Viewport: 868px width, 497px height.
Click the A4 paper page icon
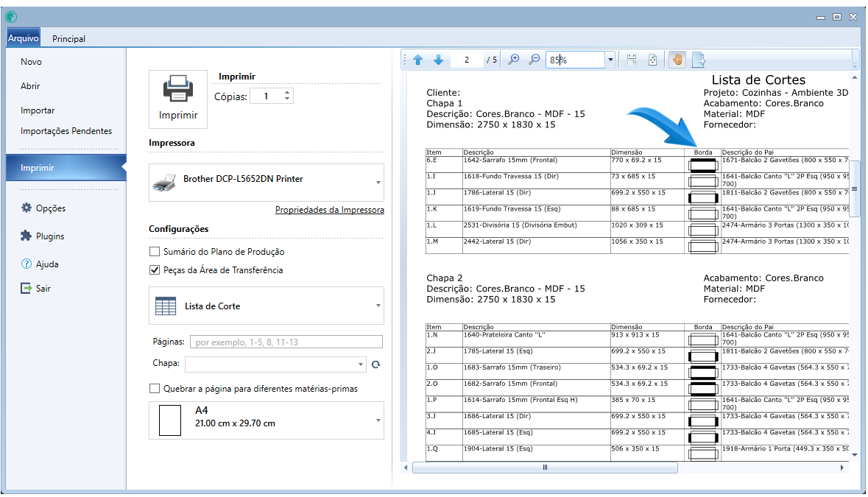tap(170, 420)
